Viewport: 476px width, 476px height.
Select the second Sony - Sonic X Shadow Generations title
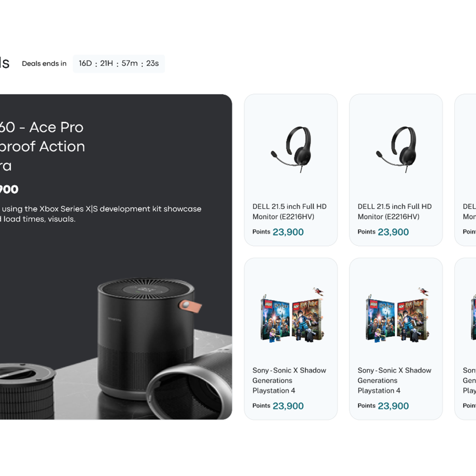(394, 380)
